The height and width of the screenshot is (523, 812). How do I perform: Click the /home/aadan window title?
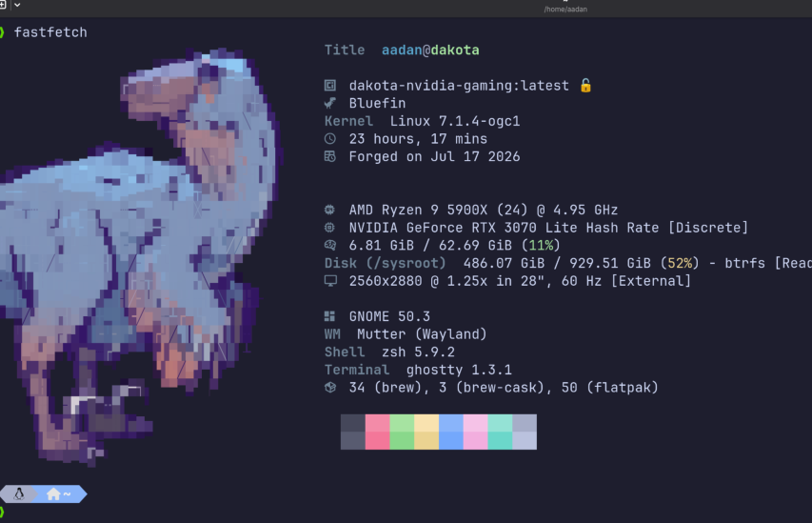[565, 10]
